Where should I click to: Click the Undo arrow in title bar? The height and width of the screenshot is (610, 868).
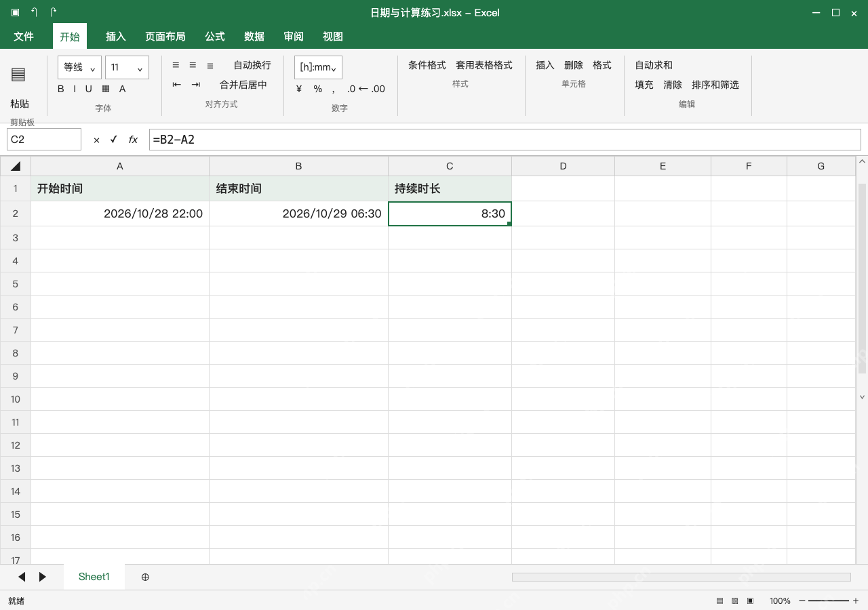(x=35, y=12)
